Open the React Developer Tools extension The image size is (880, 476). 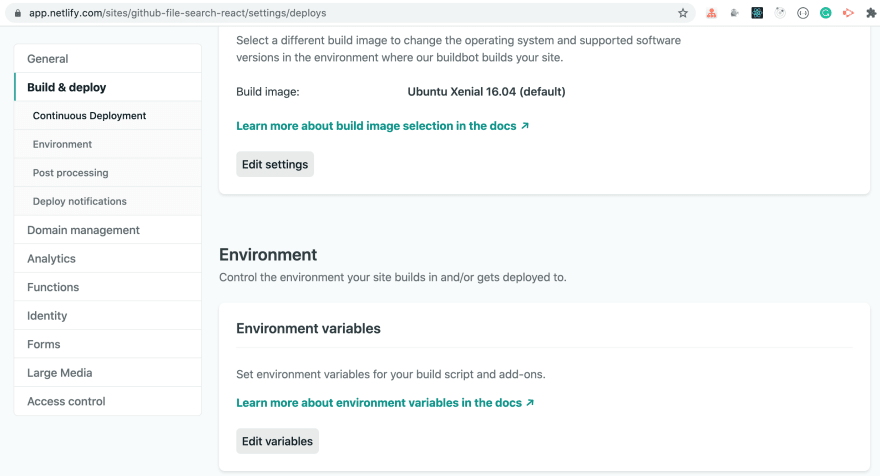coord(757,13)
